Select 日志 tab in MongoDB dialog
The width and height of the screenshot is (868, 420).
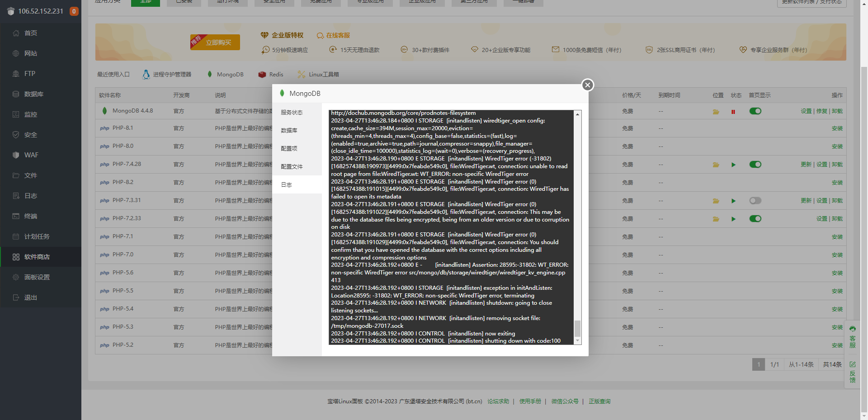pyautogui.click(x=297, y=185)
